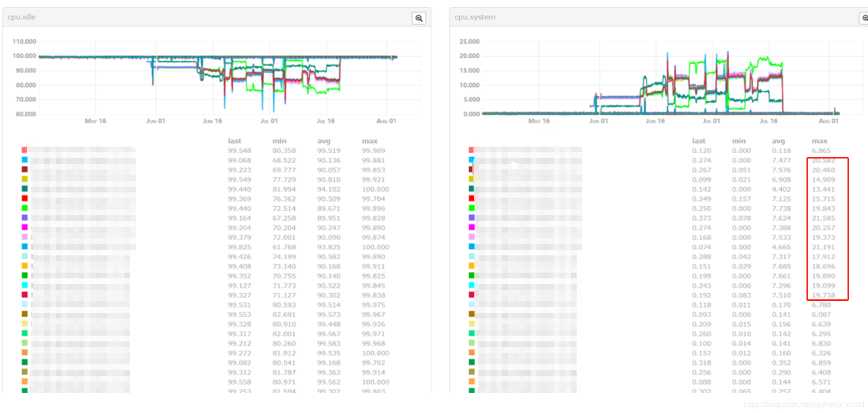Click the 15.000 y-axis label on cpu.system
This screenshot has height=413, width=868.
click(469, 71)
